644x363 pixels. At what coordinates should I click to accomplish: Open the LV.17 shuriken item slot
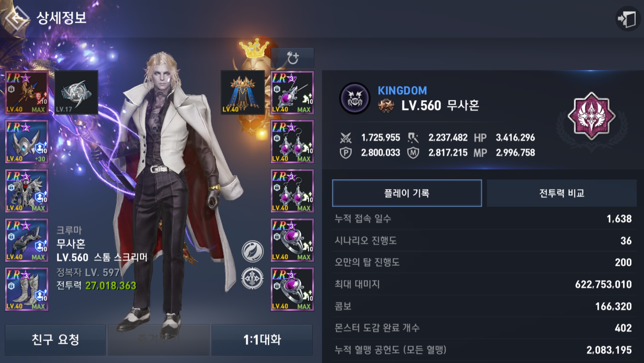click(77, 93)
